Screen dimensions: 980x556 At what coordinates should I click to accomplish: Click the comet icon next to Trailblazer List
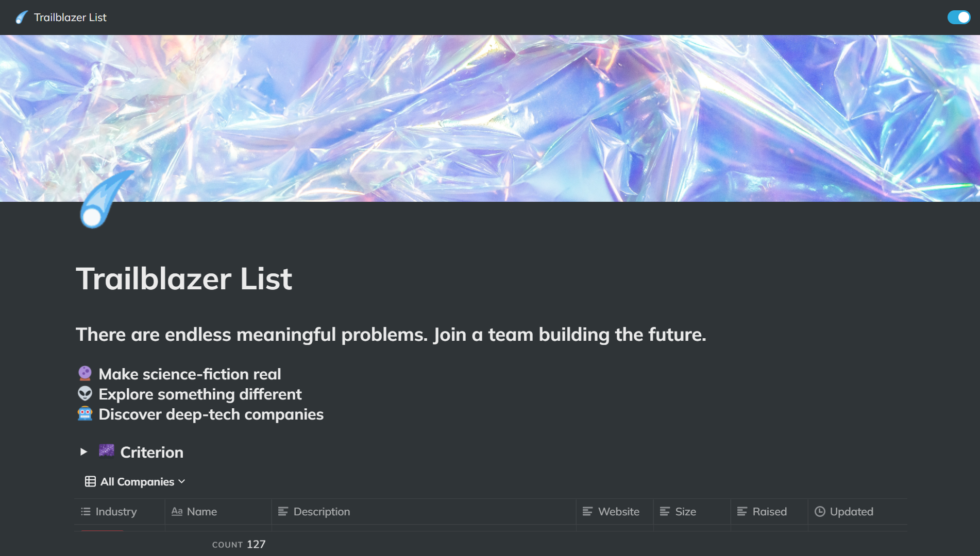point(21,17)
